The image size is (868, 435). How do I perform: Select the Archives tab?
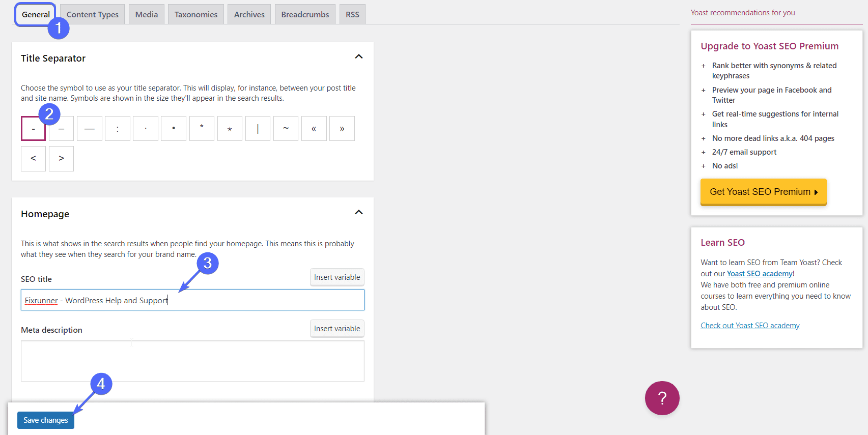tap(249, 14)
